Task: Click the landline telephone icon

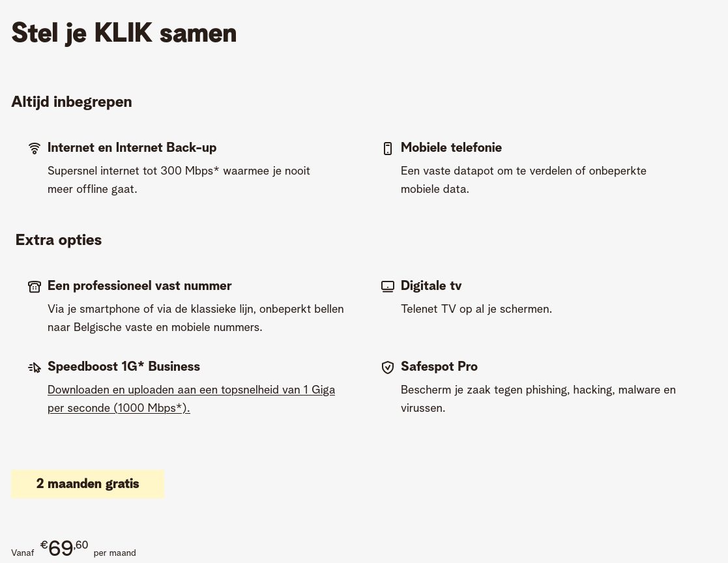Action: click(x=35, y=287)
